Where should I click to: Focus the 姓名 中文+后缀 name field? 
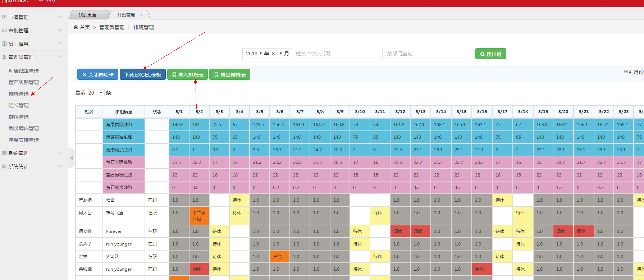pyautogui.click(x=338, y=54)
